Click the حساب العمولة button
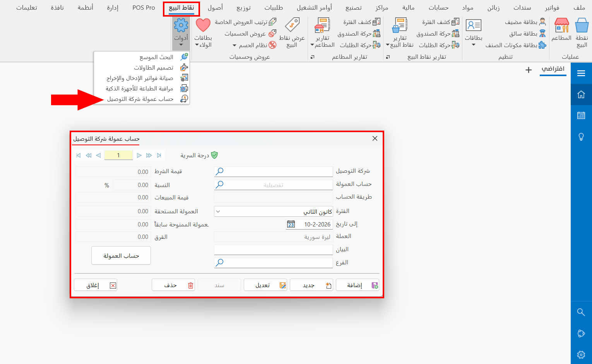 pyautogui.click(x=121, y=255)
